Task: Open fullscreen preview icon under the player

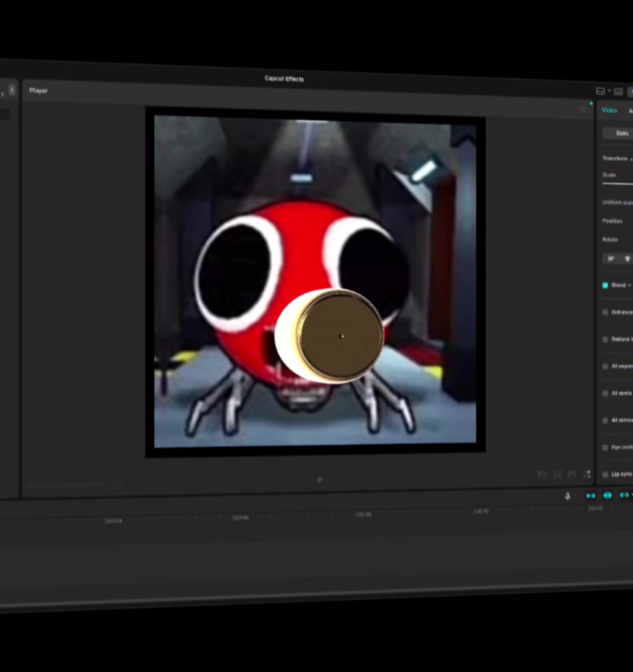Action: click(587, 474)
